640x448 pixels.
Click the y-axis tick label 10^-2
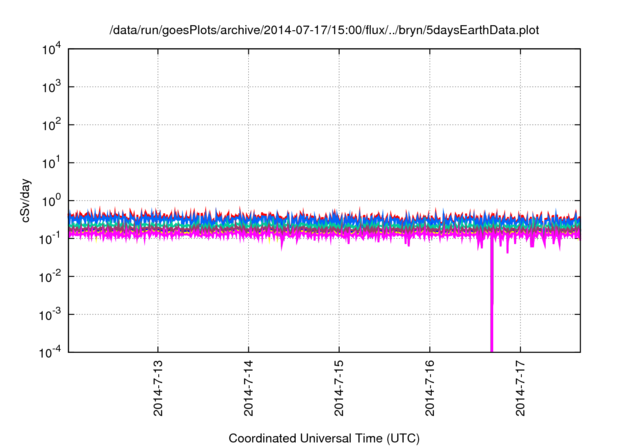tap(50, 277)
